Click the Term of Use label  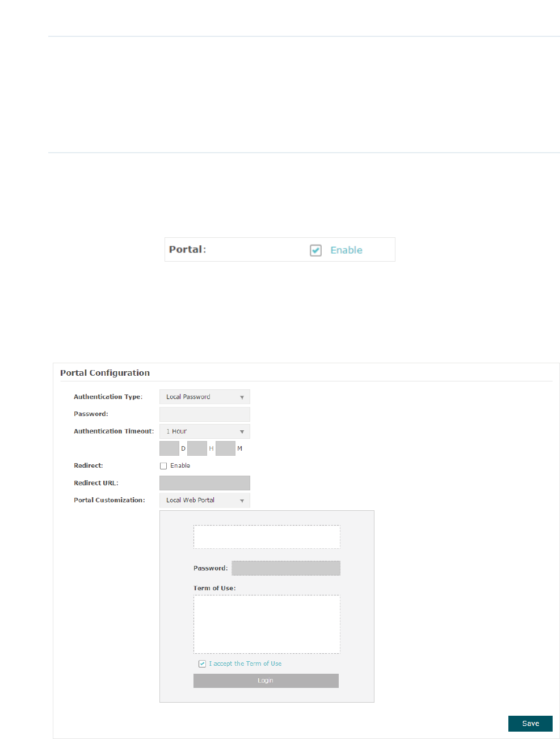pyautogui.click(x=214, y=588)
